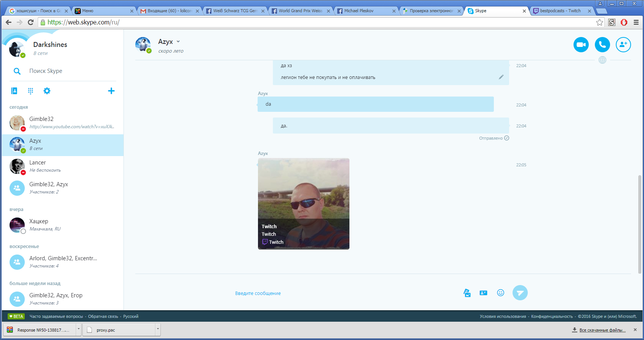The image size is (644, 340).
Task: Create new conversation with plus icon
Action: click(x=111, y=91)
